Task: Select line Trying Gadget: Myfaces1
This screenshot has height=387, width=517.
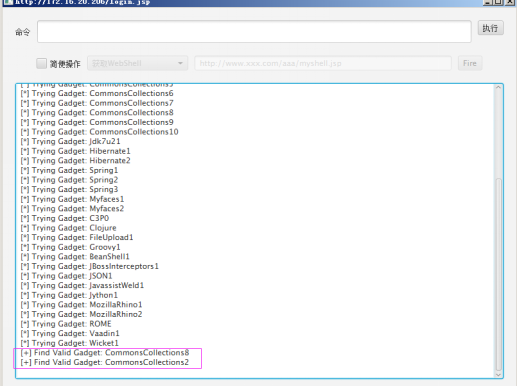Action: (x=72, y=199)
